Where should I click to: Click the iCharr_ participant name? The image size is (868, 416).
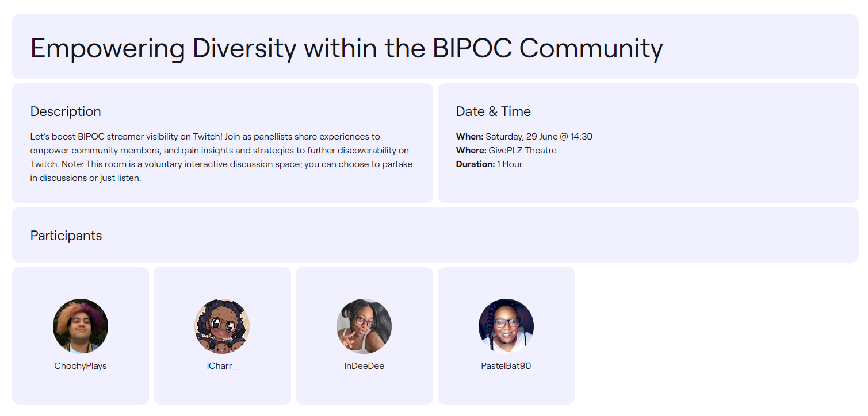tap(222, 366)
